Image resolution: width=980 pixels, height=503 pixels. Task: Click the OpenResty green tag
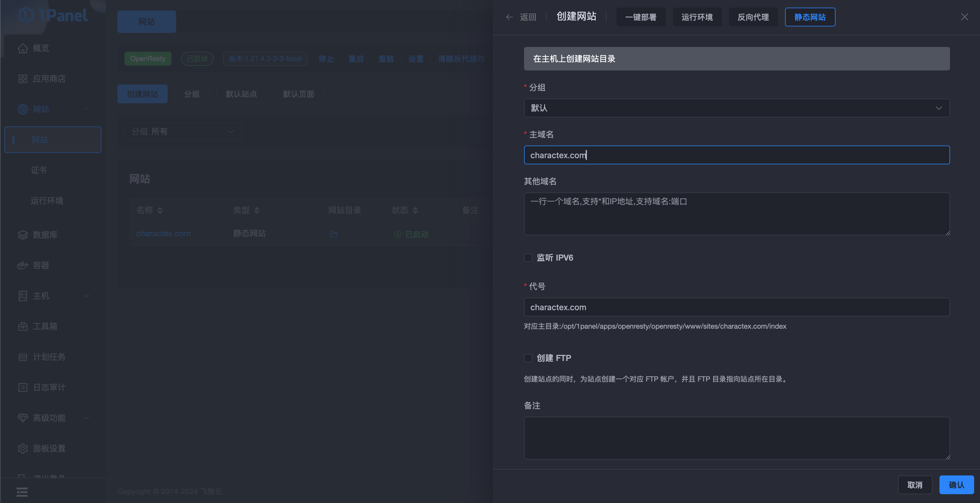tap(148, 59)
